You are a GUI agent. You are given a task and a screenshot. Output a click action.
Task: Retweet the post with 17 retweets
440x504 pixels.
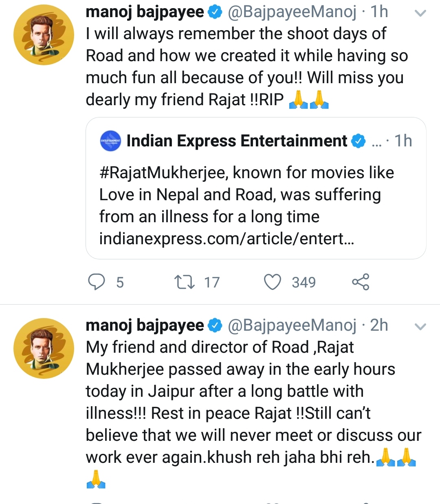tap(184, 282)
